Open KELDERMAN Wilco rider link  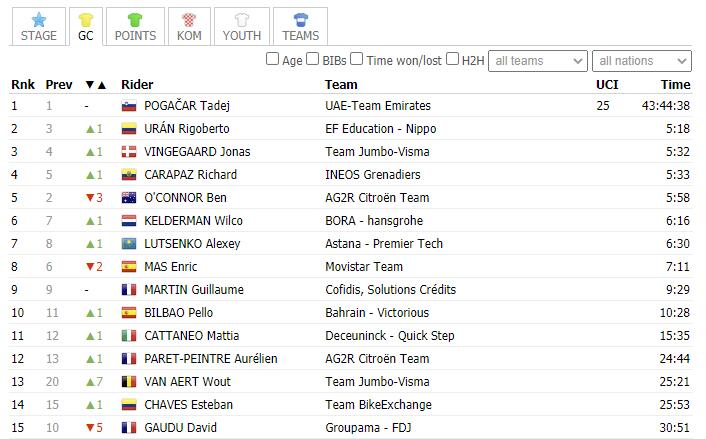pyautogui.click(x=193, y=221)
